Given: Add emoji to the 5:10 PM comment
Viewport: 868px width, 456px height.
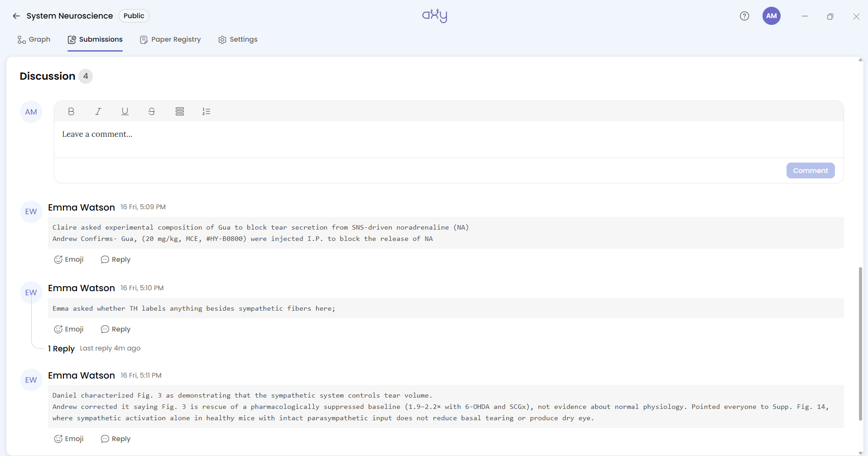Looking at the screenshot, I should 69,329.
